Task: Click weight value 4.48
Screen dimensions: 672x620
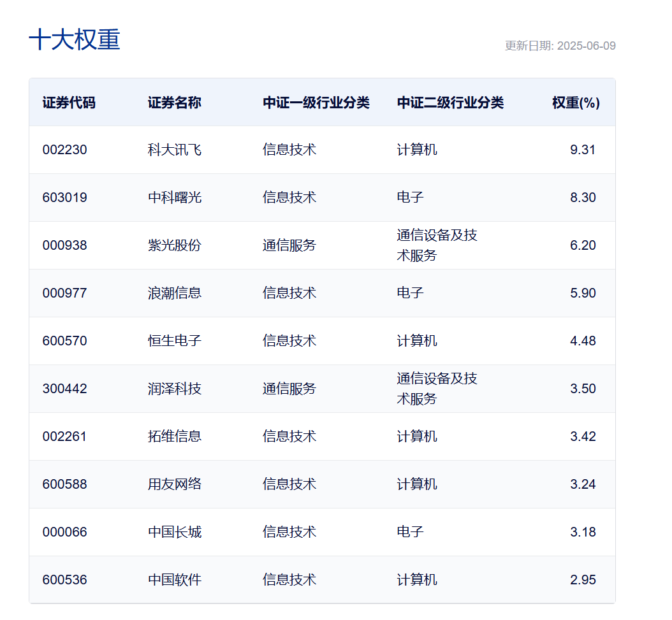Action: (x=583, y=341)
